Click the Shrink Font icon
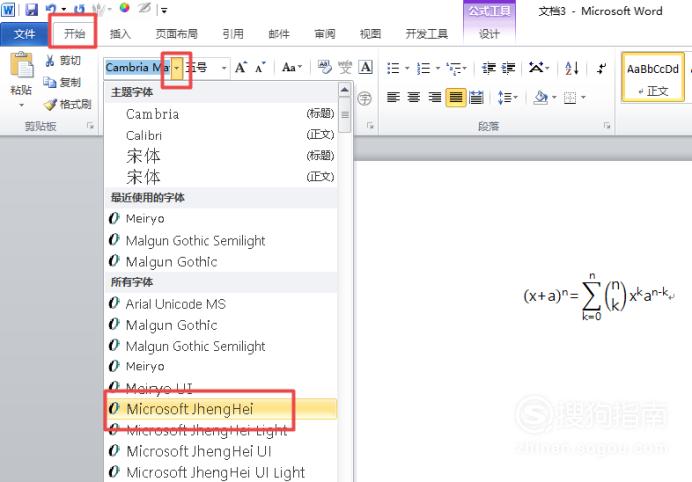Image resolution: width=692 pixels, height=482 pixels. [260, 68]
